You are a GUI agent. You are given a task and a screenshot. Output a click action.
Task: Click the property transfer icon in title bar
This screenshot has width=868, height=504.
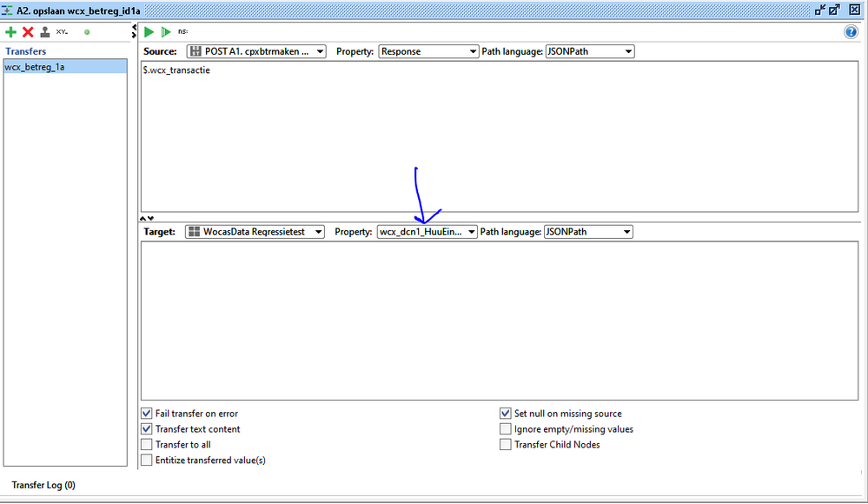7,10
